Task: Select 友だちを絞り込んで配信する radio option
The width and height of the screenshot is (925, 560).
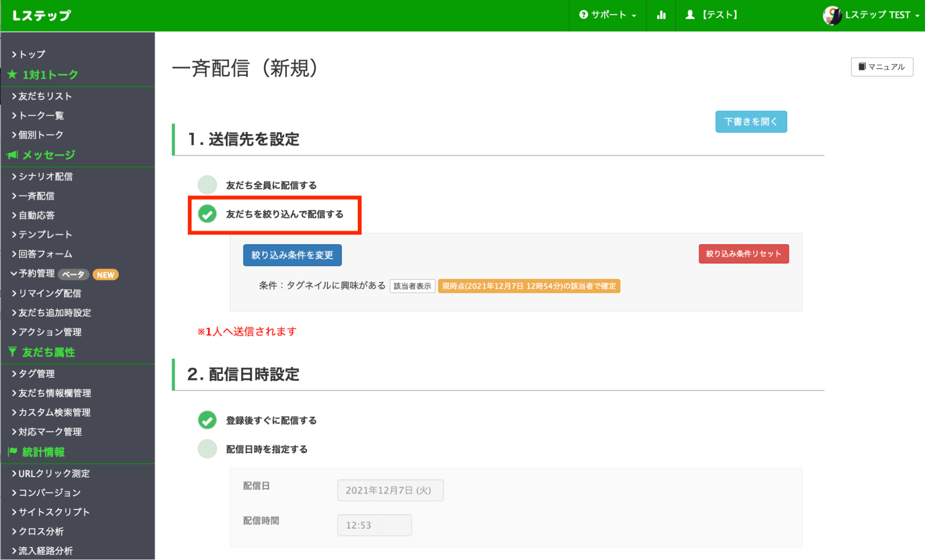Action: (207, 214)
